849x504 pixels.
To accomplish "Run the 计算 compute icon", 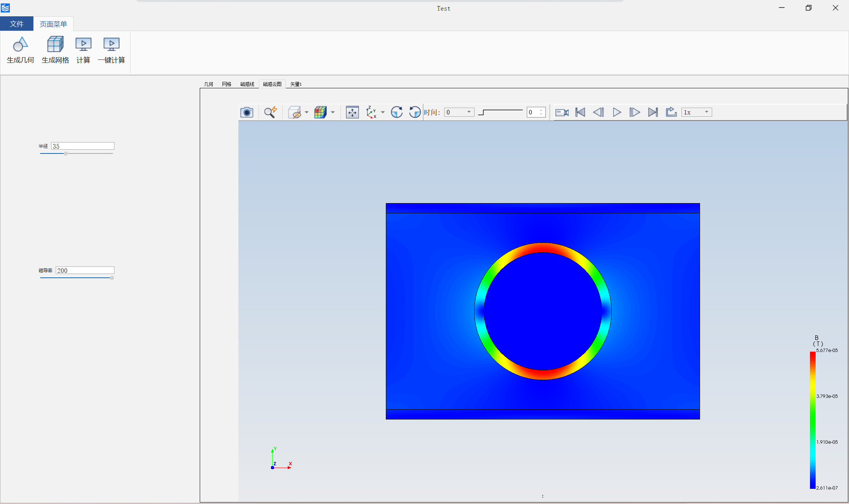I will pyautogui.click(x=83, y=44).
